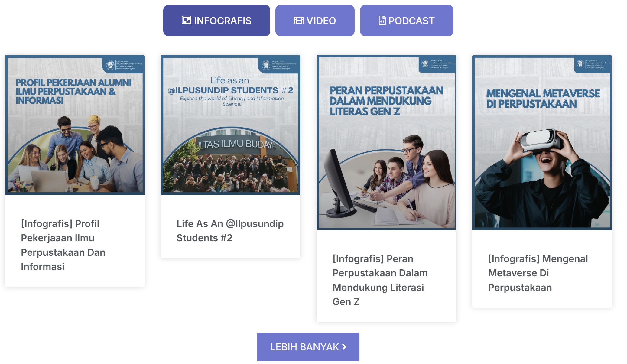The height and width of the screenshot is (364, 627).
Task: Open Life As An @Ilpusundip Students #2 link
Action: point(230,231)
